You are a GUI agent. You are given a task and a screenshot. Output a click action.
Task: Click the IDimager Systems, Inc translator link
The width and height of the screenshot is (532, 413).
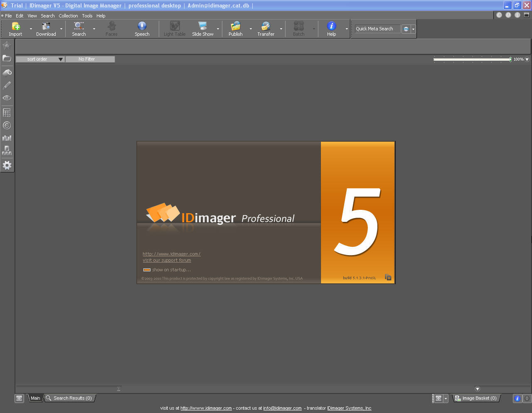349,408
